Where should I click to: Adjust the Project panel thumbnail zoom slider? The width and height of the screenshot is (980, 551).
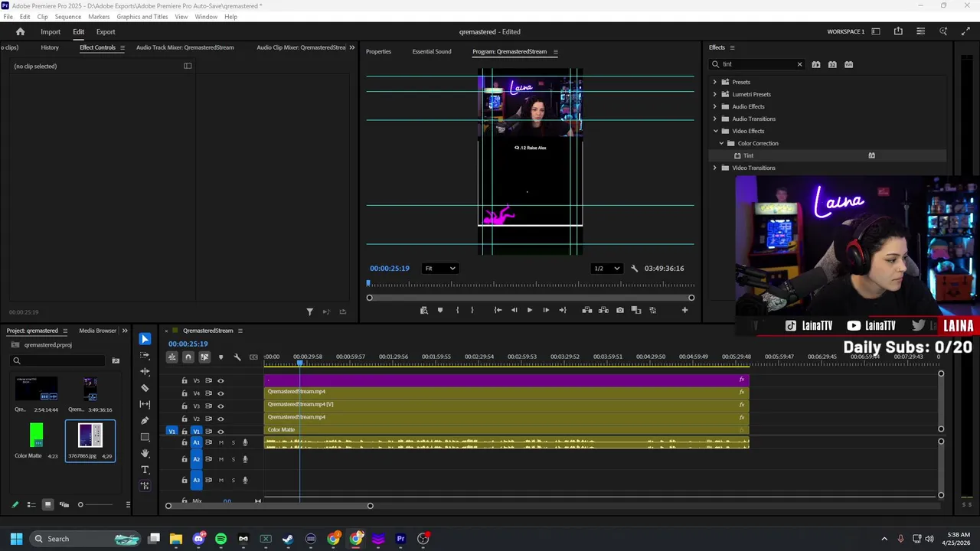[80, 504]
